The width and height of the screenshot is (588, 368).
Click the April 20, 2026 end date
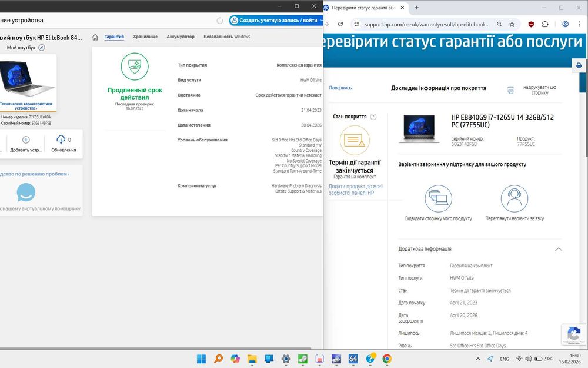[463, 316]
